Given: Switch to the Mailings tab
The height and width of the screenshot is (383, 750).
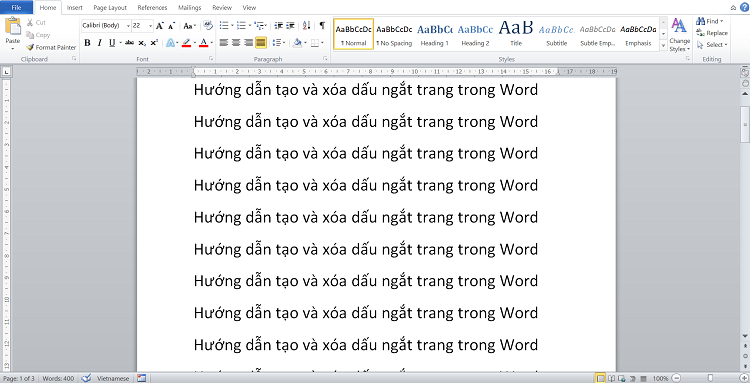Looking at the screenshot, I should [x=189, y=8].
